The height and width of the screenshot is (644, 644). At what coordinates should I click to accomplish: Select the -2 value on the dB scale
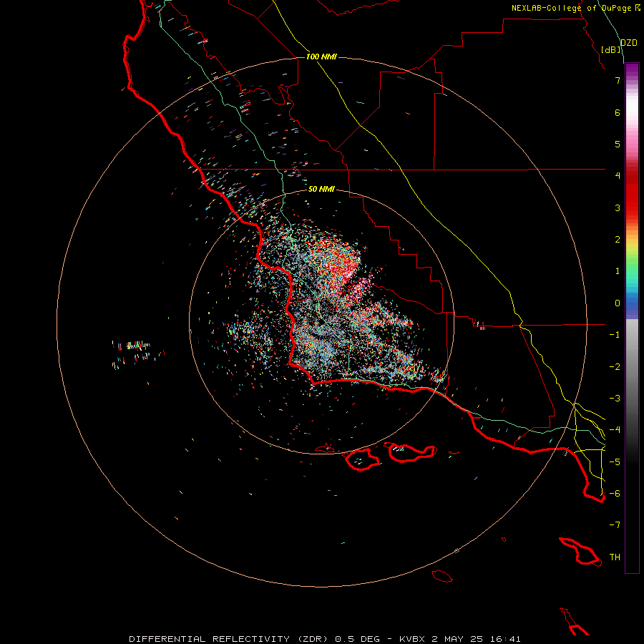[615, 366]
